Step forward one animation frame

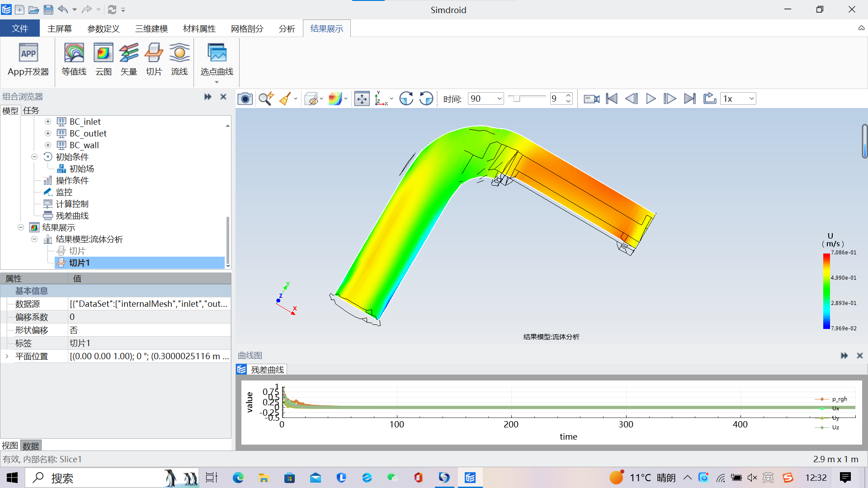tap(670, 99)
